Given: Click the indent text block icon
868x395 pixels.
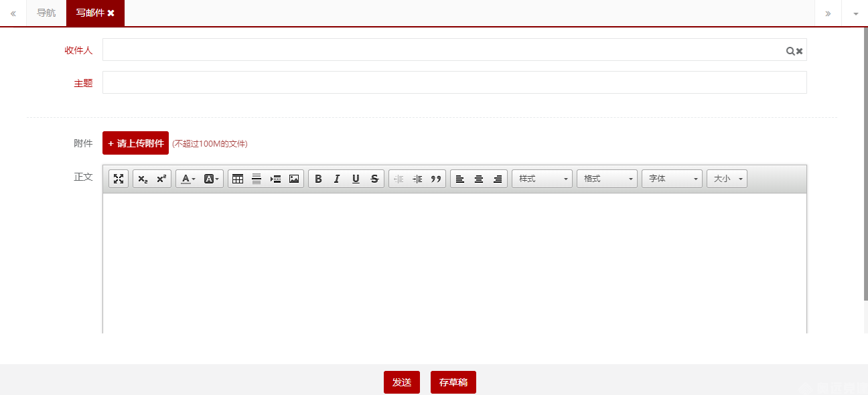Looking at the screenshot, I should pos(275,179).
